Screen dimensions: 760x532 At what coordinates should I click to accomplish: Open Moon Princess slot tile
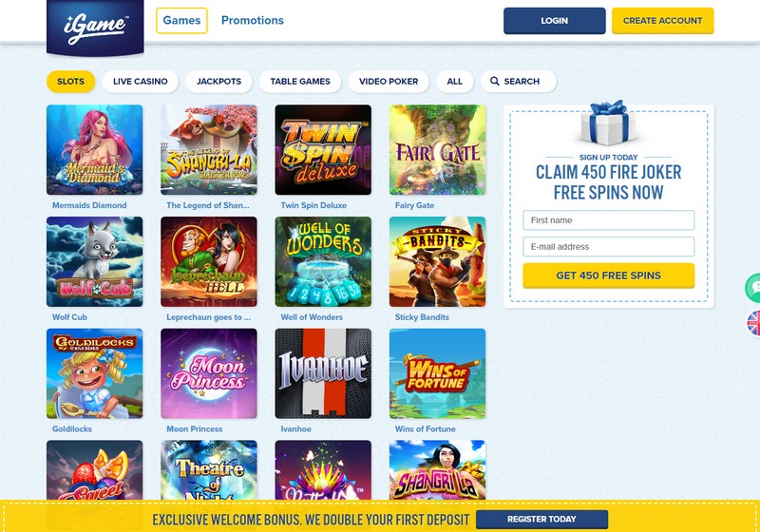(209, 373)
